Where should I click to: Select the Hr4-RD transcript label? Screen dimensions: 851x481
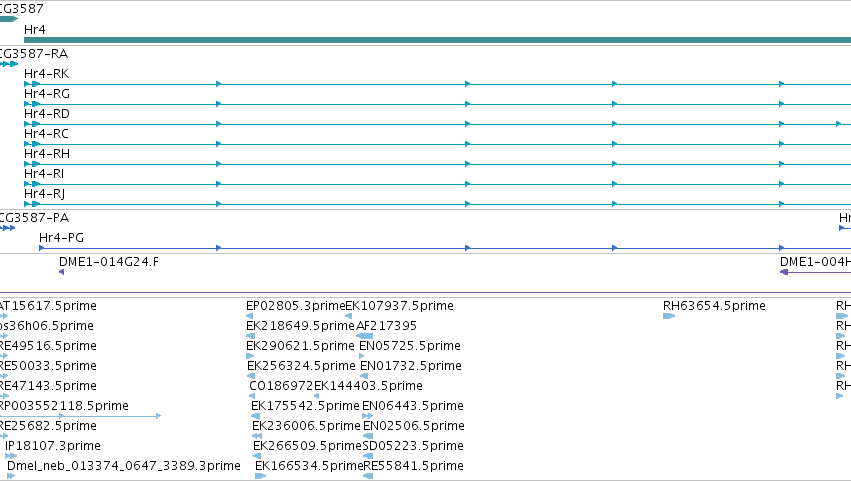[47, 114]
